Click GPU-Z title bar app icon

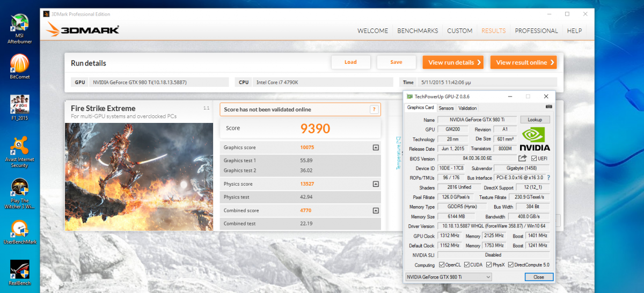coord(411,97)
